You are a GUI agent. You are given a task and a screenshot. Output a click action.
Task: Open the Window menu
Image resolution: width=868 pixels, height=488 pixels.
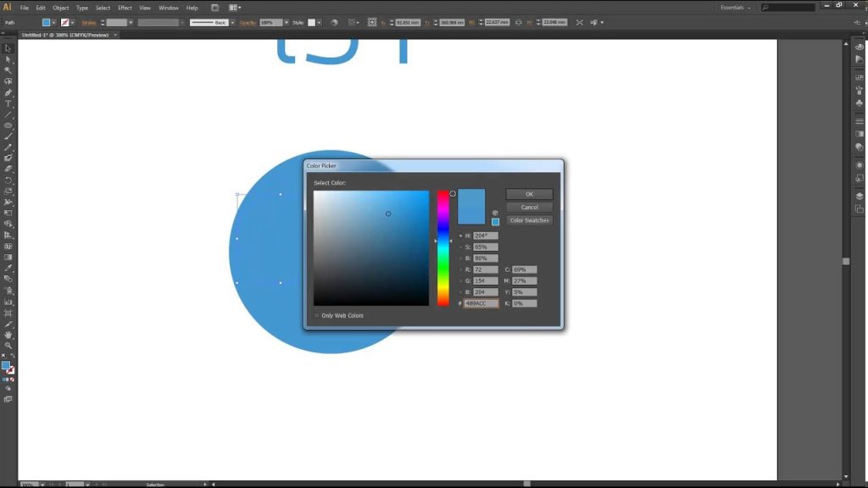tap(169, 8)
